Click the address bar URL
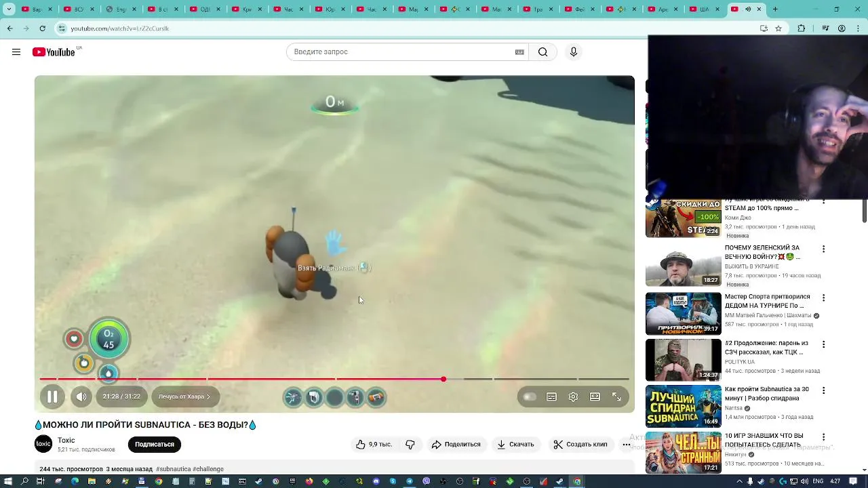The width and height of the screenshot is (868, 488). [x=119, y=28]
